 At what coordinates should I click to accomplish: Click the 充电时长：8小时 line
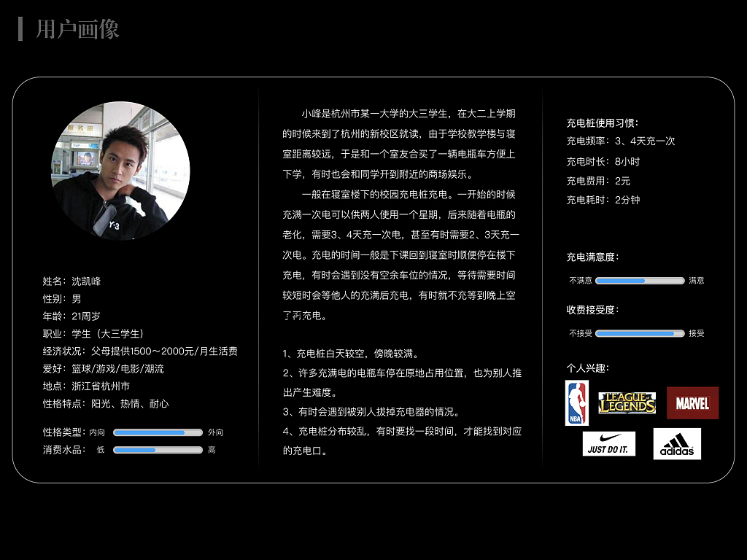[603, 161]
